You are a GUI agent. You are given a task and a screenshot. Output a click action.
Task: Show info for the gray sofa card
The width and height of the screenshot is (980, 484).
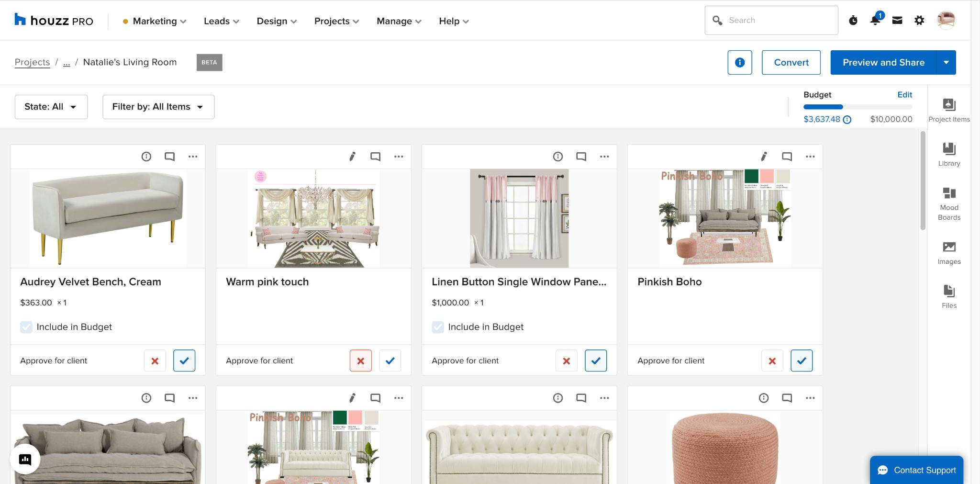point(146,398)
